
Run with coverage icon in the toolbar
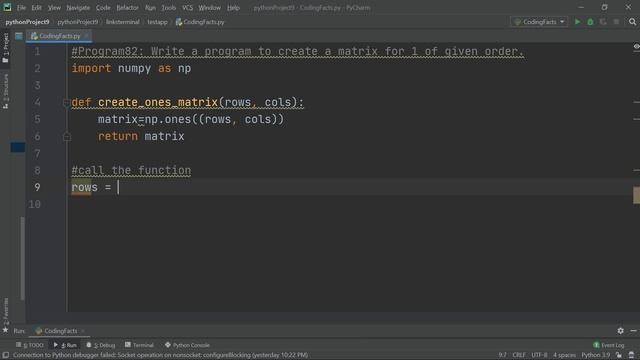pos(603,22)
